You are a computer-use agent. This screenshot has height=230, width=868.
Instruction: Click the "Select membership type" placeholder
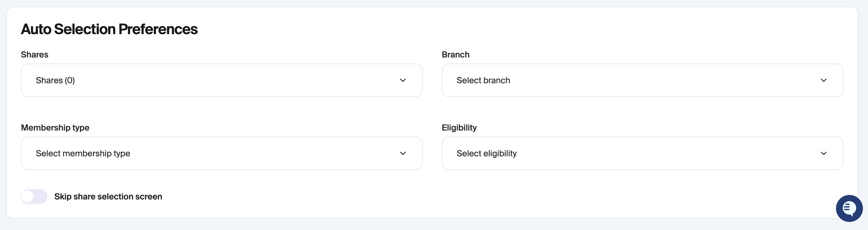83,153
